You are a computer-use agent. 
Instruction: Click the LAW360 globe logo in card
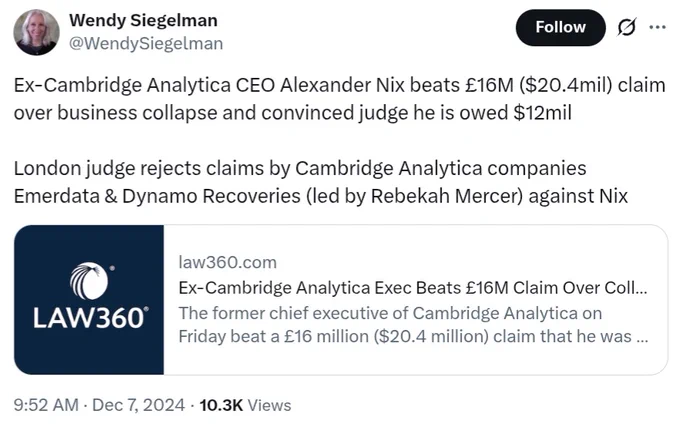click(x=90, y=281)
